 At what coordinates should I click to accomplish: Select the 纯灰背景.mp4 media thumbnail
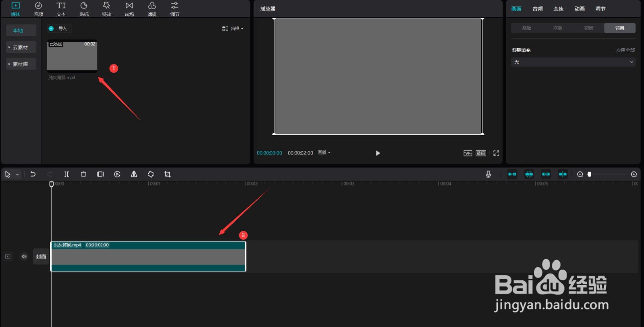tap(72, 56)
